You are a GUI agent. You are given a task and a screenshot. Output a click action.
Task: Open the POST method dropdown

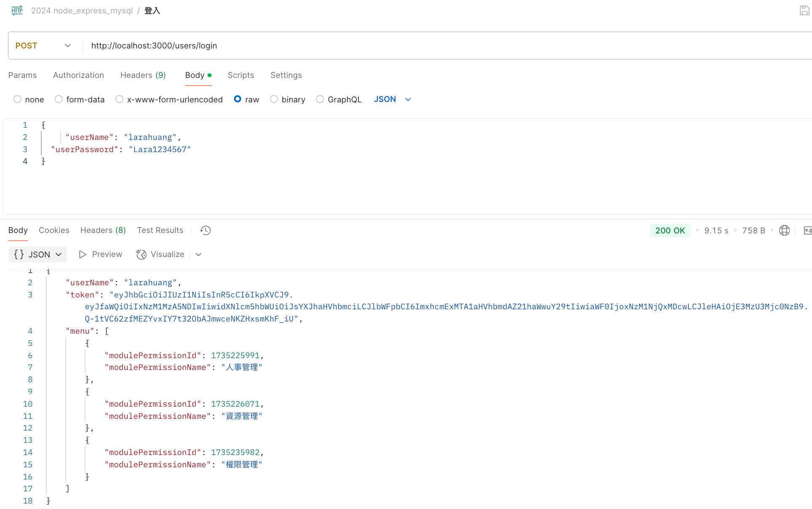(43, 46)
